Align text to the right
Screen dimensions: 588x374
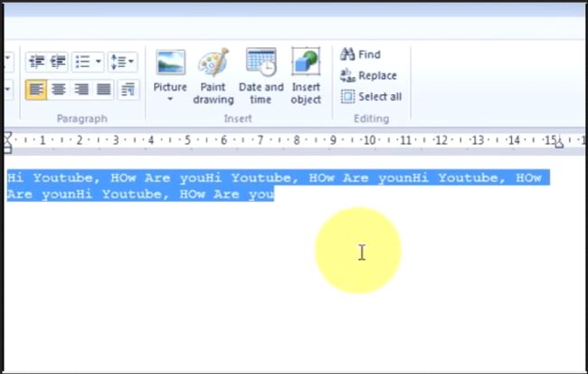coord(81,90)
